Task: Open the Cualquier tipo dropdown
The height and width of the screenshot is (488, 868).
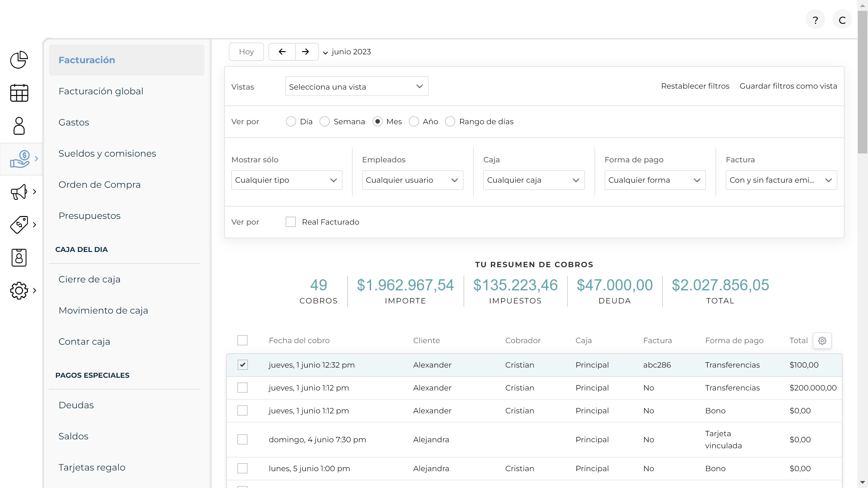Action: (286, 180)
